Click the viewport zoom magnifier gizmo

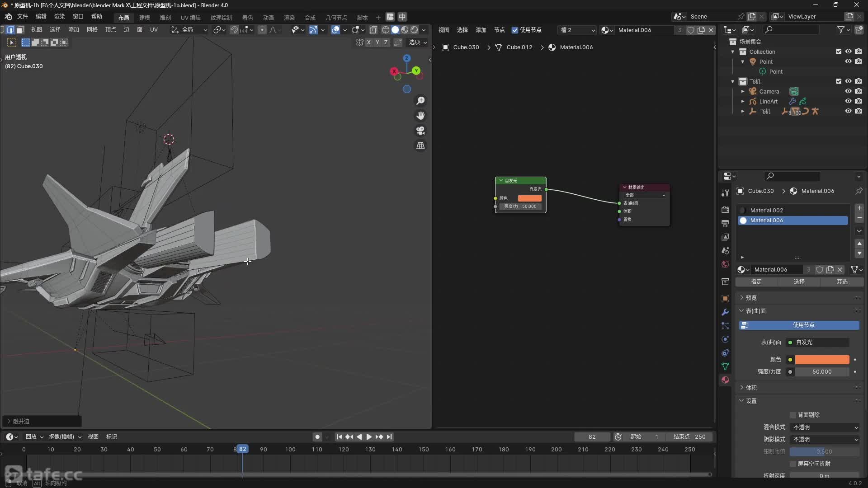coord(420,101)
